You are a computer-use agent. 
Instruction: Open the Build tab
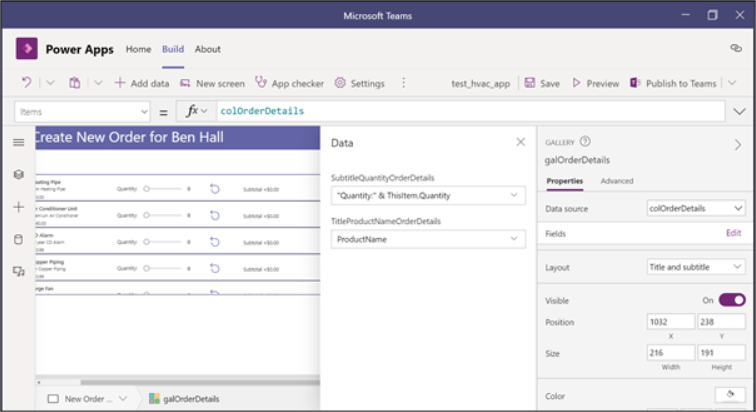tap(173, 49)
